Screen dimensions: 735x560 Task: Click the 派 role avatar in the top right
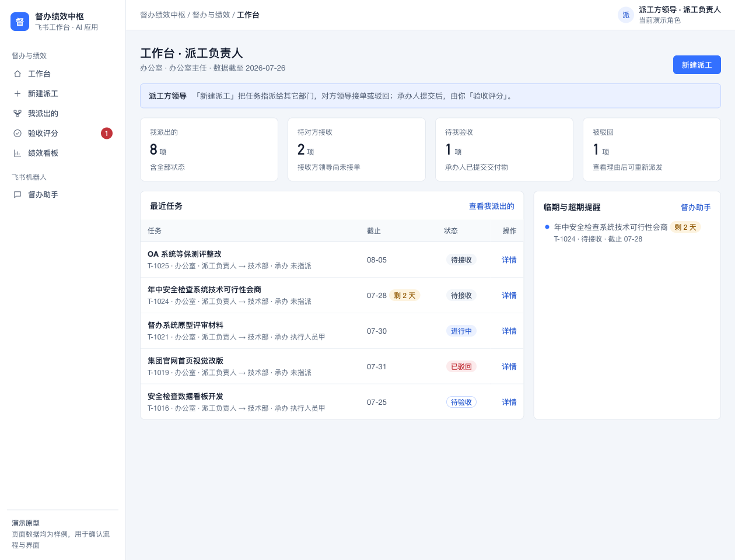626,15
